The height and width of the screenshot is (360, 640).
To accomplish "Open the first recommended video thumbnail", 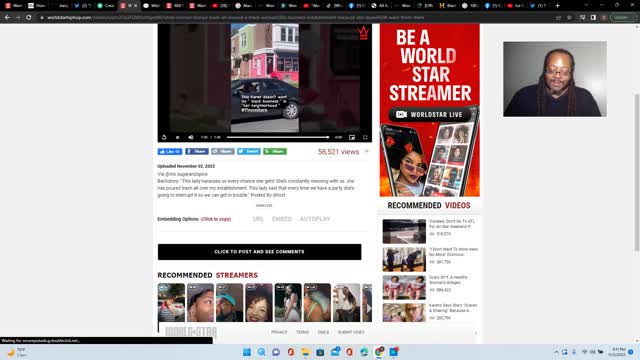I will click(x=404, y=231).
